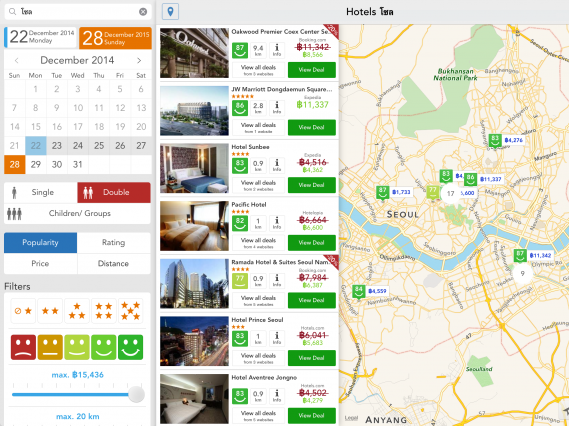The height and width of the screenshot is (426, 569).
Task: Select Single room occupancy
Action: [x=41, y=192]
